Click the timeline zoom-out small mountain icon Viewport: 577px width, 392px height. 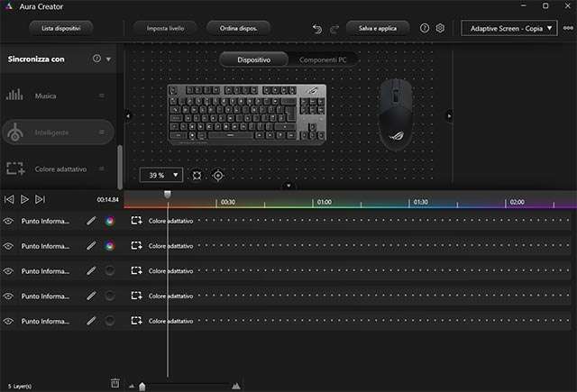[132, 386]
